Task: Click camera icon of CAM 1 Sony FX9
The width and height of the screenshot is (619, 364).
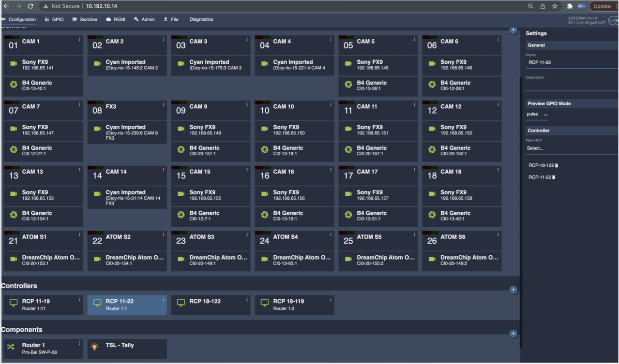Action: point(14,64)
